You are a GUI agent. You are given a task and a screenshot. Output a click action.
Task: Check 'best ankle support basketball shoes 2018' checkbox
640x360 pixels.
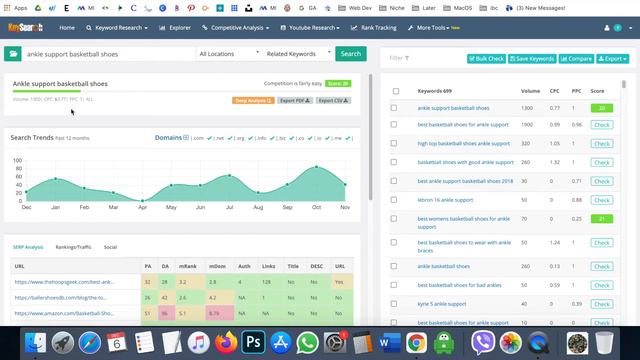point(393,181)
